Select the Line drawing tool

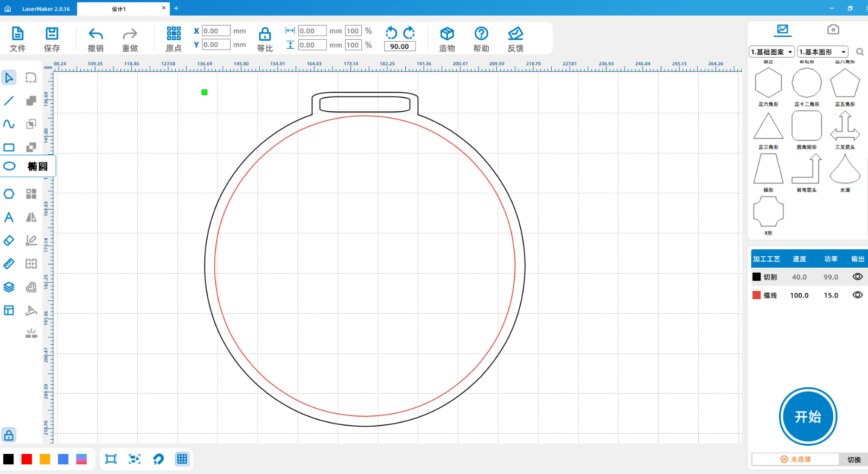coord(9,101)
